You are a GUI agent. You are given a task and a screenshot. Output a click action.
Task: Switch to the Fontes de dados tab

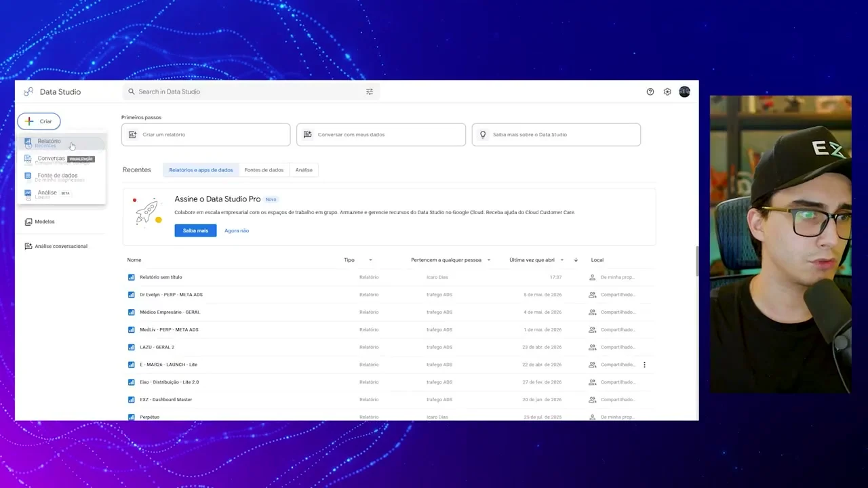tap(264, 170)
